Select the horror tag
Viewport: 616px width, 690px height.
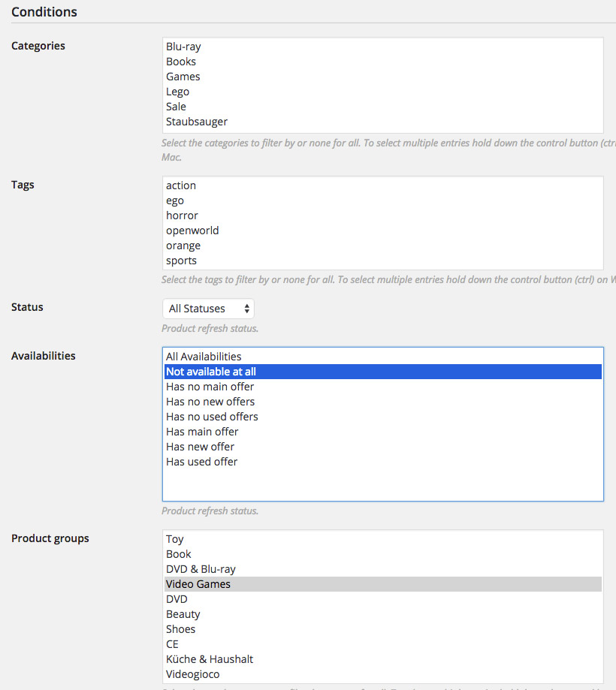182,215
